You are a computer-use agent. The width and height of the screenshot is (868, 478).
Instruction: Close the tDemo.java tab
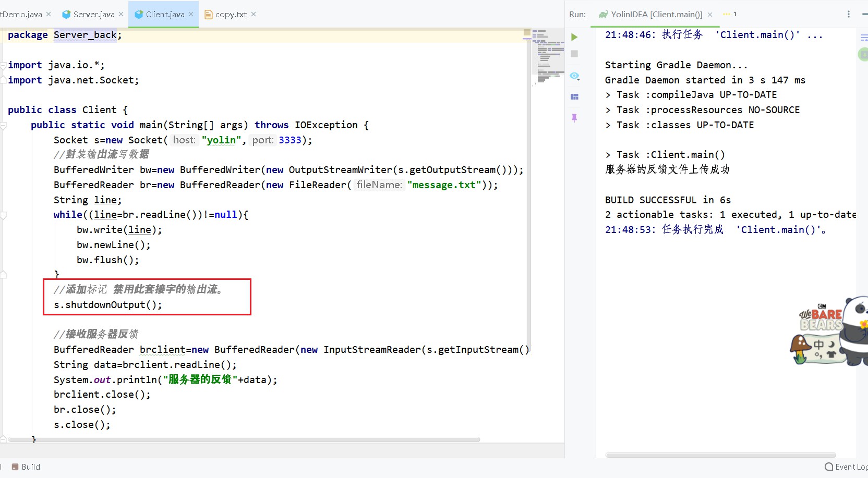49,14
